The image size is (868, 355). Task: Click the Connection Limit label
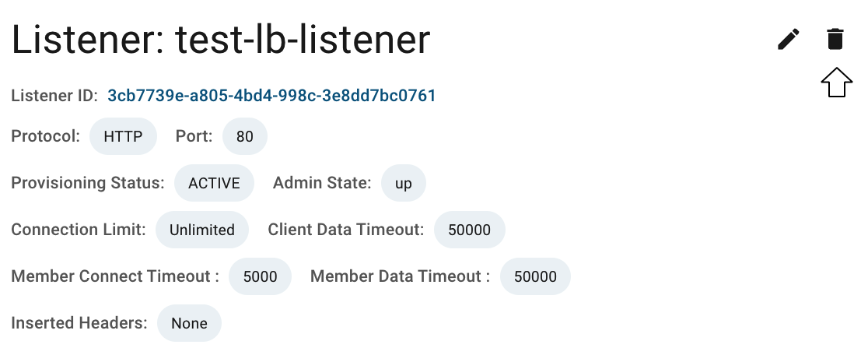pyautogui.click(x=79, y=230)
